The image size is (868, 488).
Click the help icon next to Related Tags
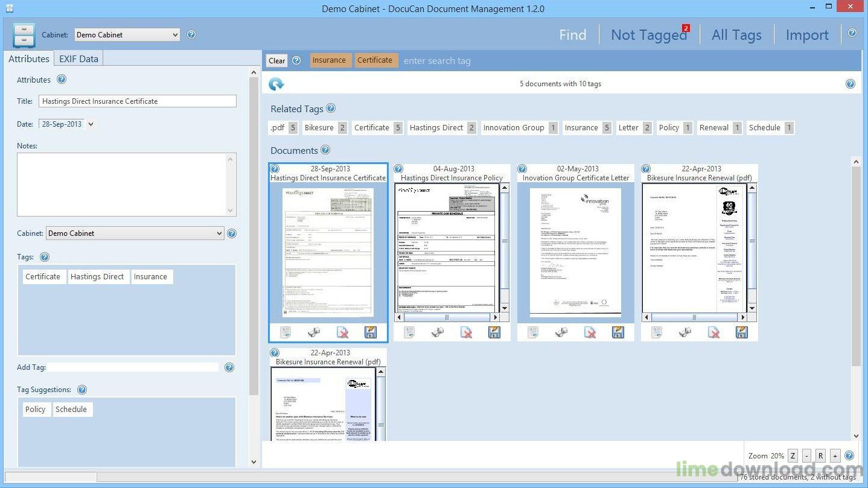point(331,109)
